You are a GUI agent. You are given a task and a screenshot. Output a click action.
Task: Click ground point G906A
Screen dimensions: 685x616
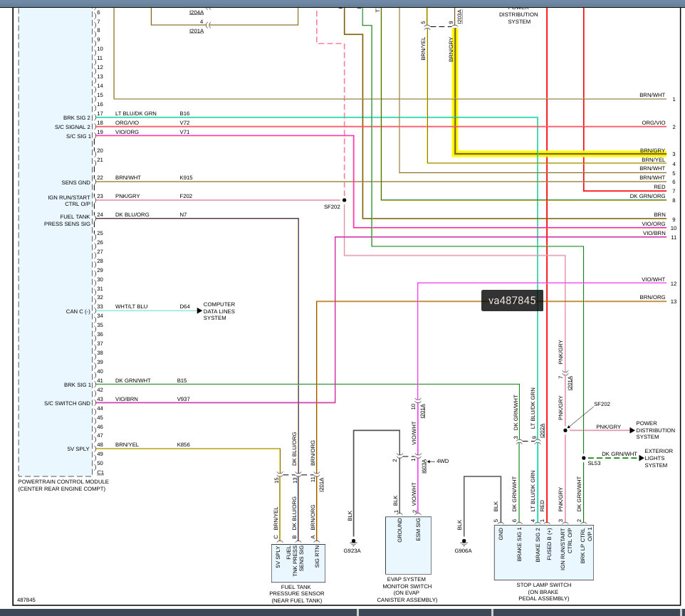(463, 550)
